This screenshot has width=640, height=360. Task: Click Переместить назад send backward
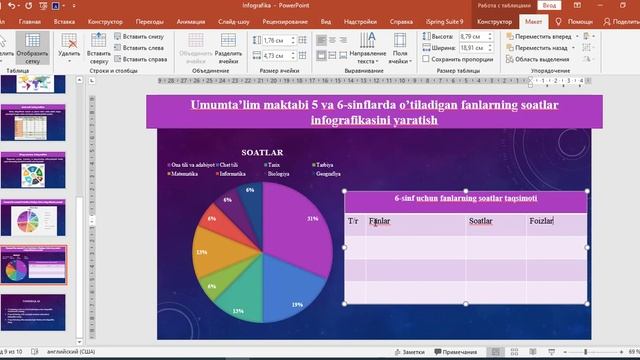[537, 48]
